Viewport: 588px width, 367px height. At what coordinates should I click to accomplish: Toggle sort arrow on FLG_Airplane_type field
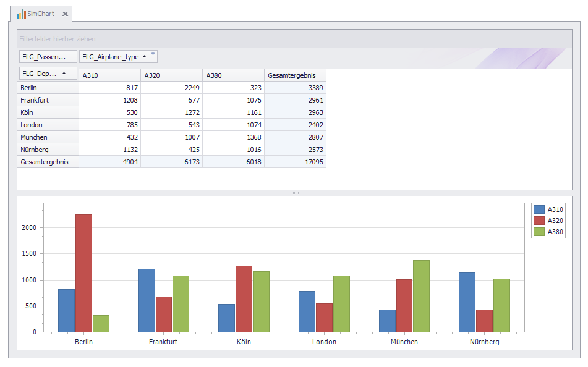pos(144,57)
